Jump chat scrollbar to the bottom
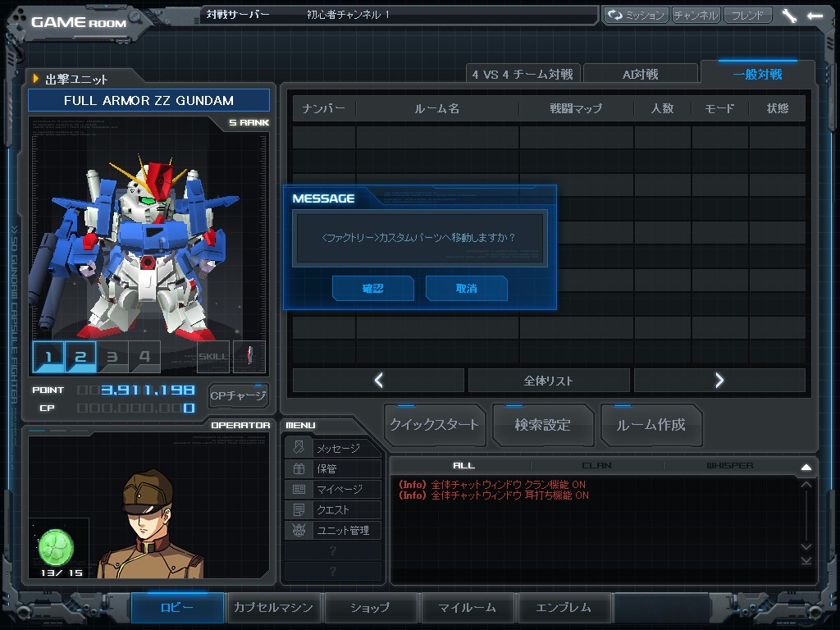 tap(806, 559)
